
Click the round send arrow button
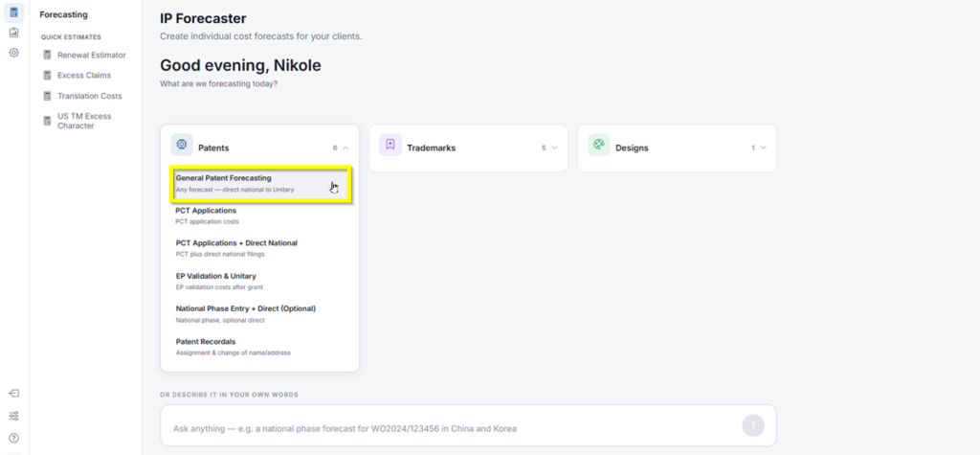pyautogui.click(x=753, y=425)
